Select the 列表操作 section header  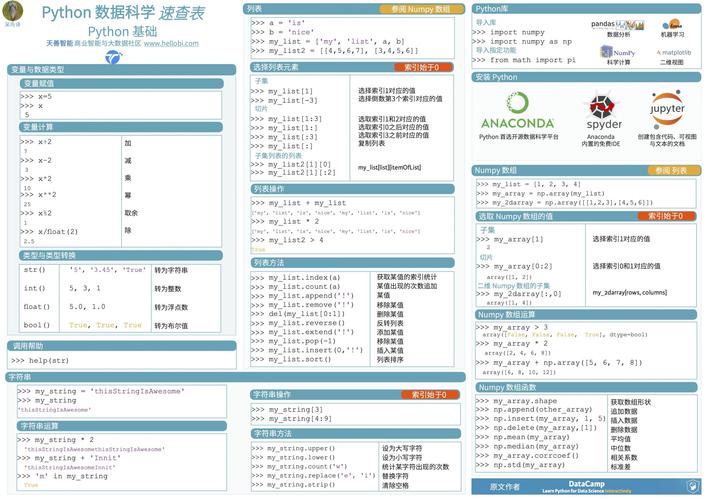pyautogui.click(x=352, y=189)
